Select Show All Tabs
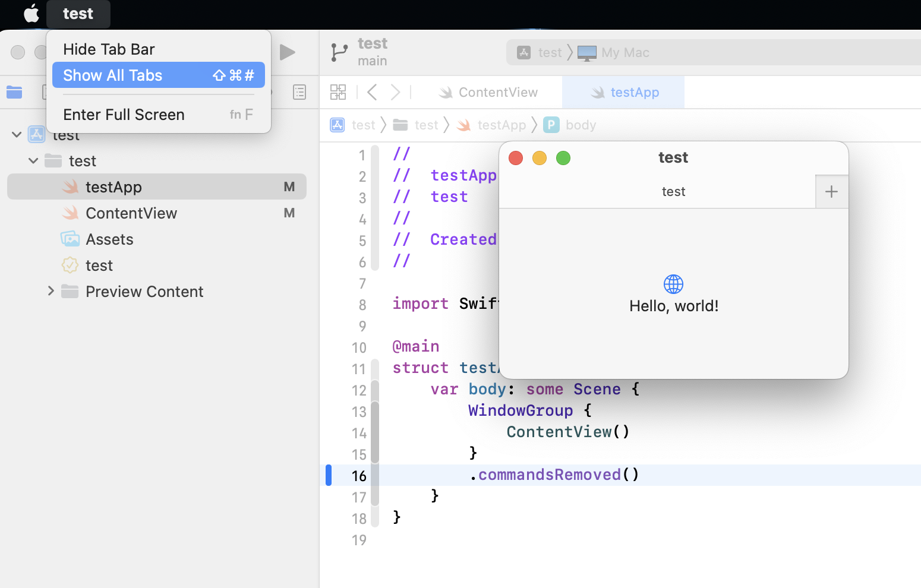Image resolution: width=921 pixels, height=588 pixels. (x=159, y=75)
